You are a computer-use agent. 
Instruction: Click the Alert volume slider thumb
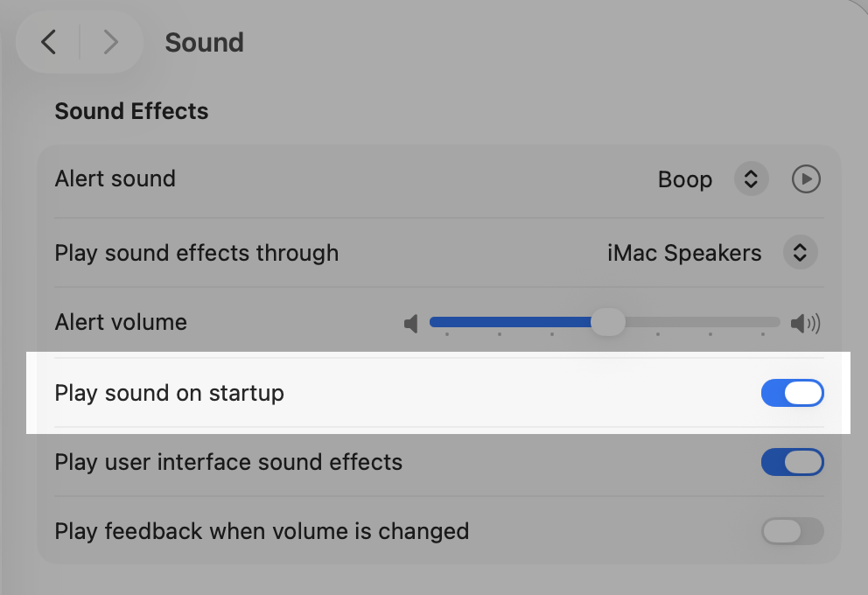tap(607, 322)
